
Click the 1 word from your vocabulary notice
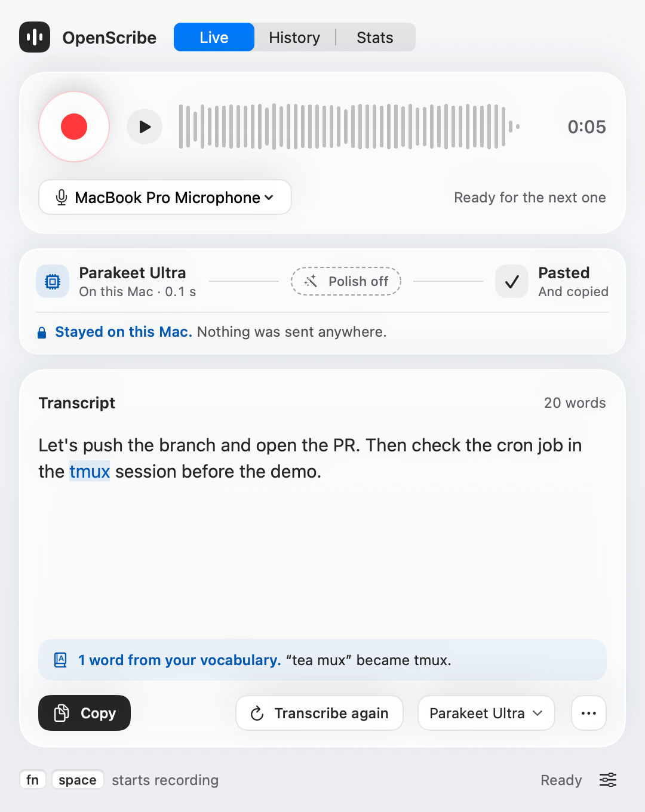click(322, 660)
